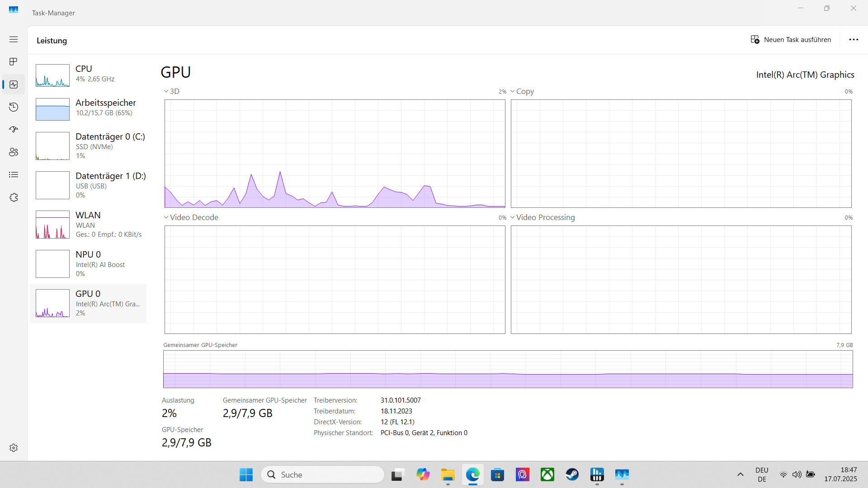868x488 pixels.
Task: Click Neuen Task ausführen button
Action: (x=791, y=40)
